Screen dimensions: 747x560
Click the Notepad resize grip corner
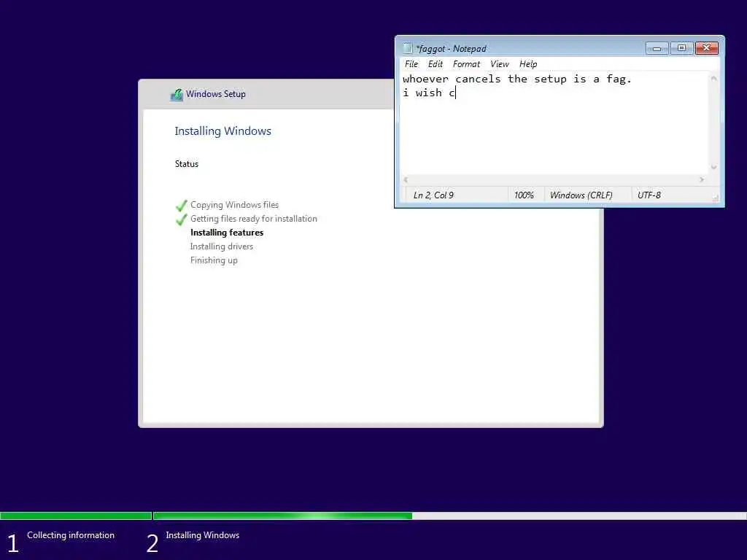715,198
